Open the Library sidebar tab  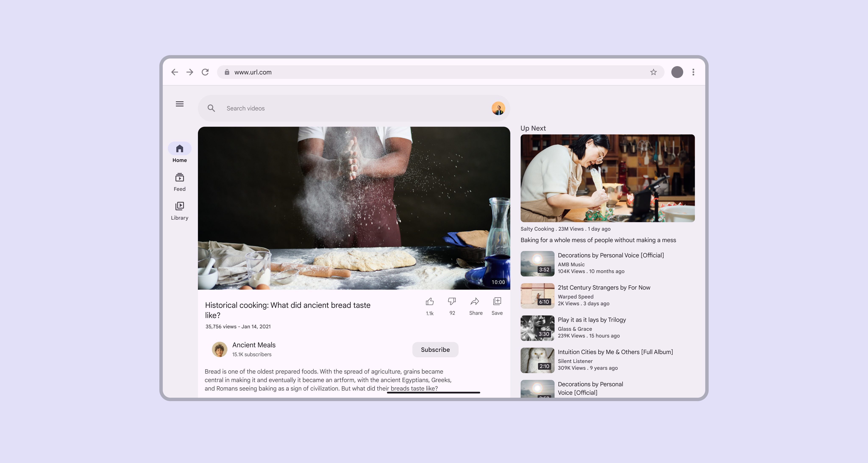[180, 211]
